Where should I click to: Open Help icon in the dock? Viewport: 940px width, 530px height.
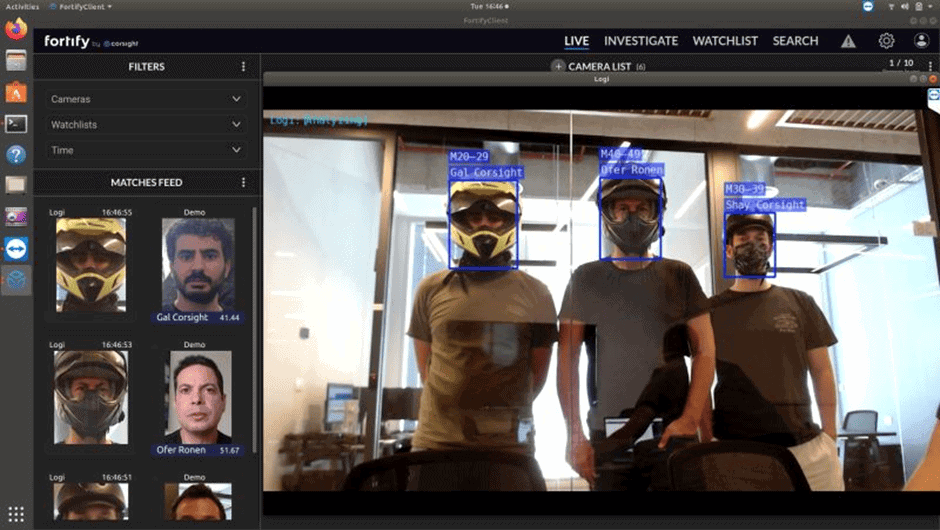(x=16, y=155)
